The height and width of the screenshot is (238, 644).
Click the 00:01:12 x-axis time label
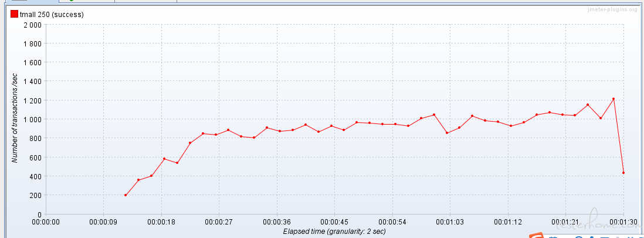point(507,222)
